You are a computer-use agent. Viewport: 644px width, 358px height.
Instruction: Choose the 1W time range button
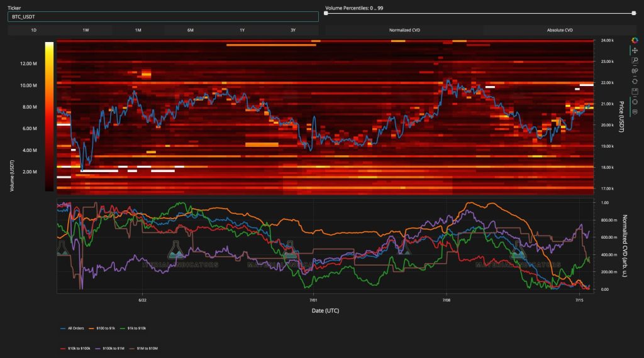pos(86,30)
